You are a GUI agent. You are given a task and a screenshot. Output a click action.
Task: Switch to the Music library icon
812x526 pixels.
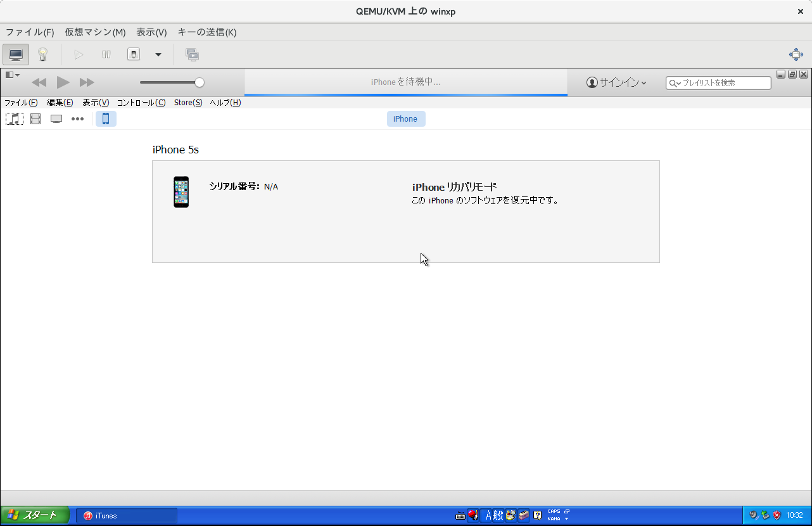coord(15,119)
